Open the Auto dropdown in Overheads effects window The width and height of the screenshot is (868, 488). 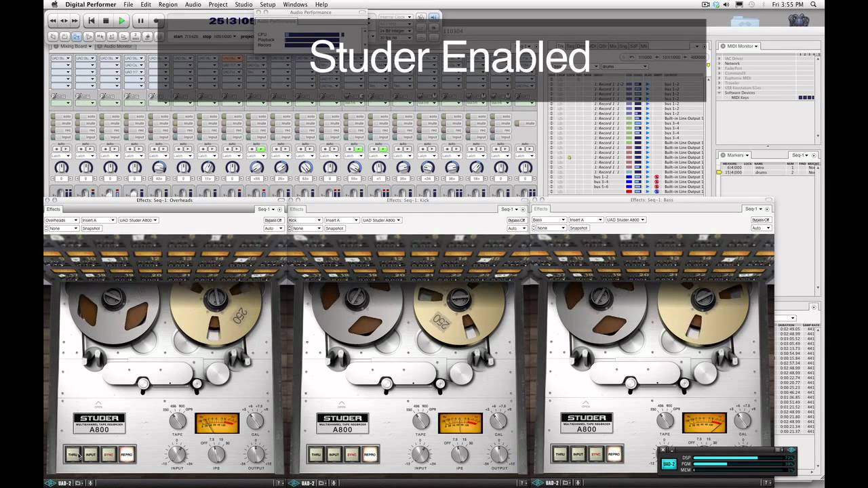pos(273,228)
